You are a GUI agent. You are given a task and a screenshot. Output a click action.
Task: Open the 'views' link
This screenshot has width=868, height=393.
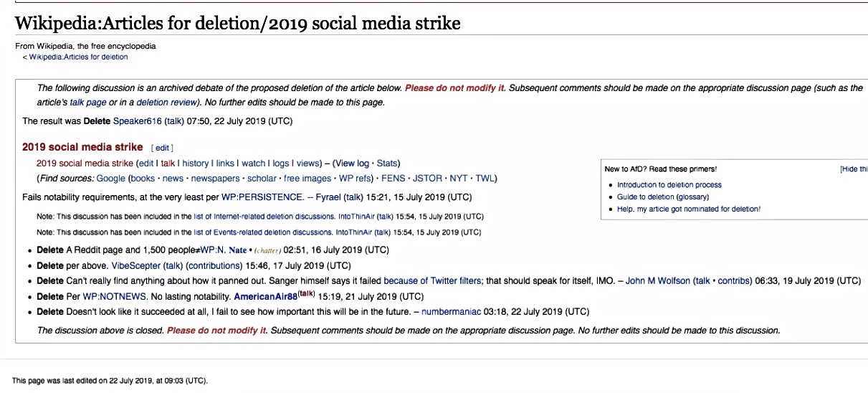307,164
